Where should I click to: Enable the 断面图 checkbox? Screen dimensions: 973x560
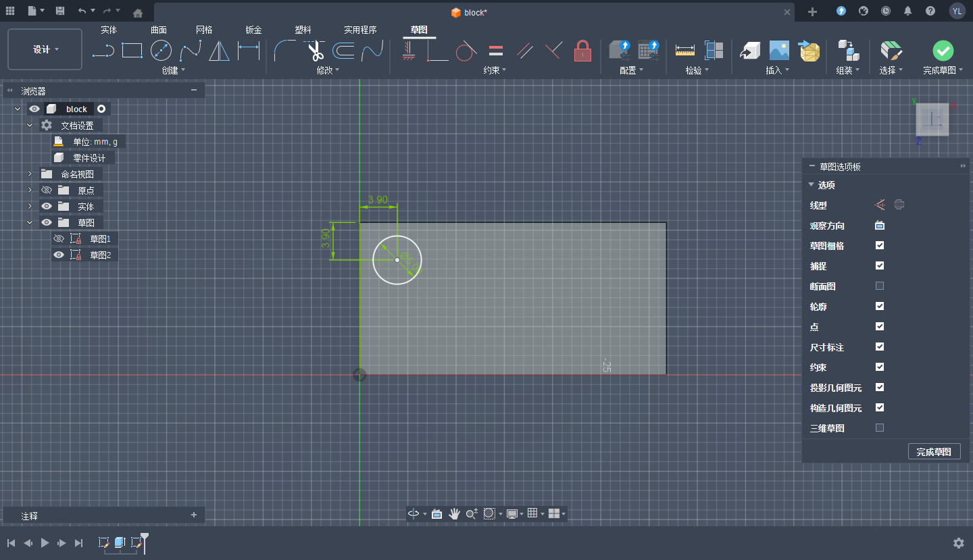pyautogui.click(x=879, y=286)
